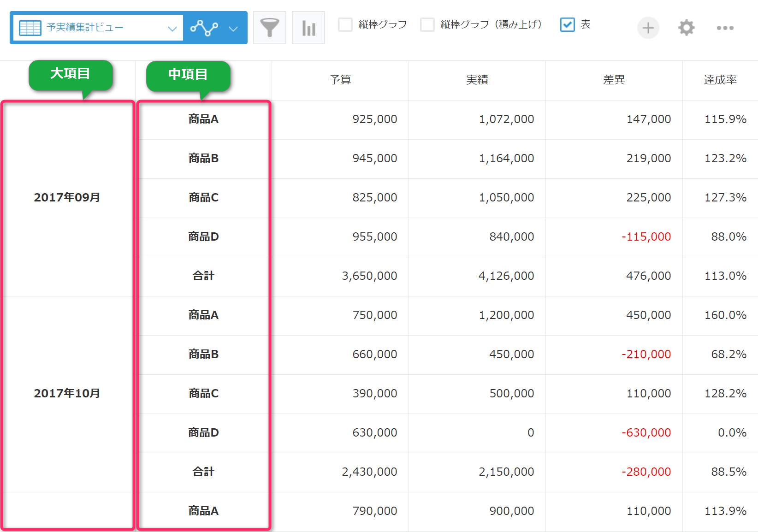Screen dimensions: 758x532
Task: Click total difference 476,000
Action: tap(649, 276)
